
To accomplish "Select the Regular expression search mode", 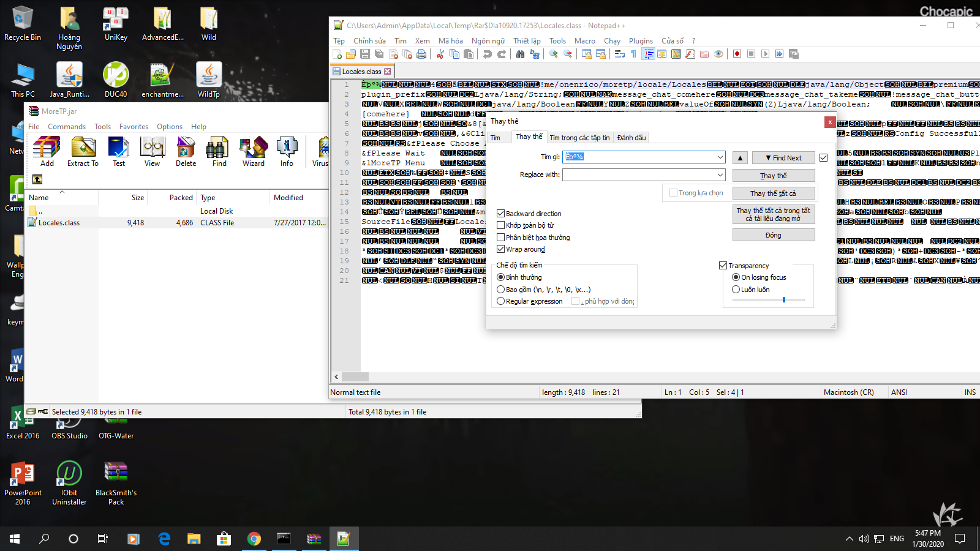I will click(501, 301).
